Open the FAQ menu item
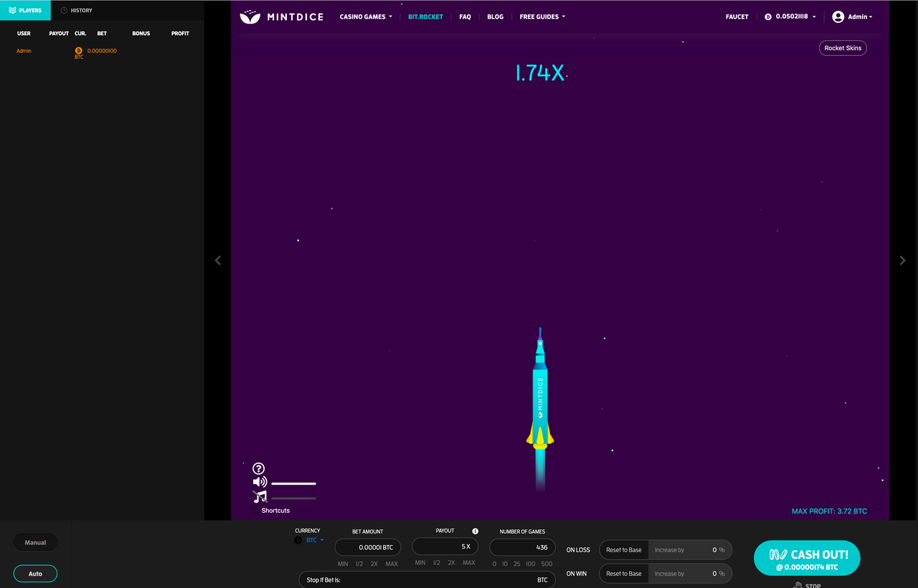Image resolution: width=918 pixels, height=588 pixels. (465, 16)
